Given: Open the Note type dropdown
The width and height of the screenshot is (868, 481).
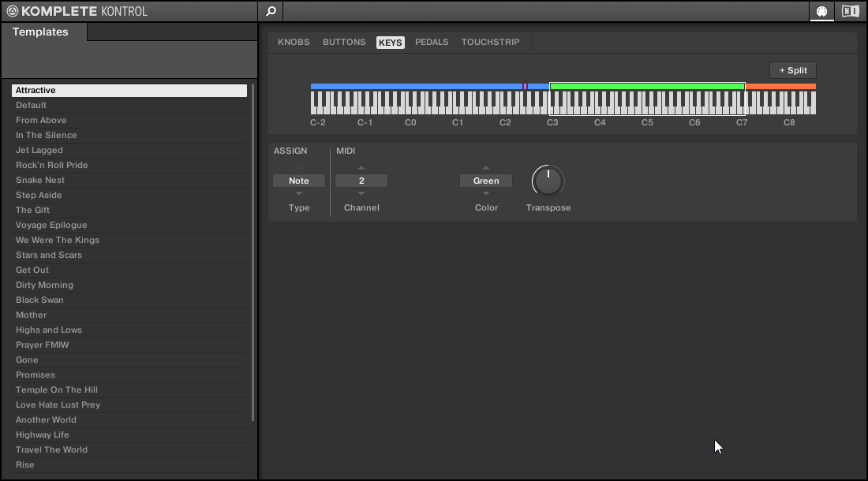Looking at the screenshot, I should coord(299,181).
